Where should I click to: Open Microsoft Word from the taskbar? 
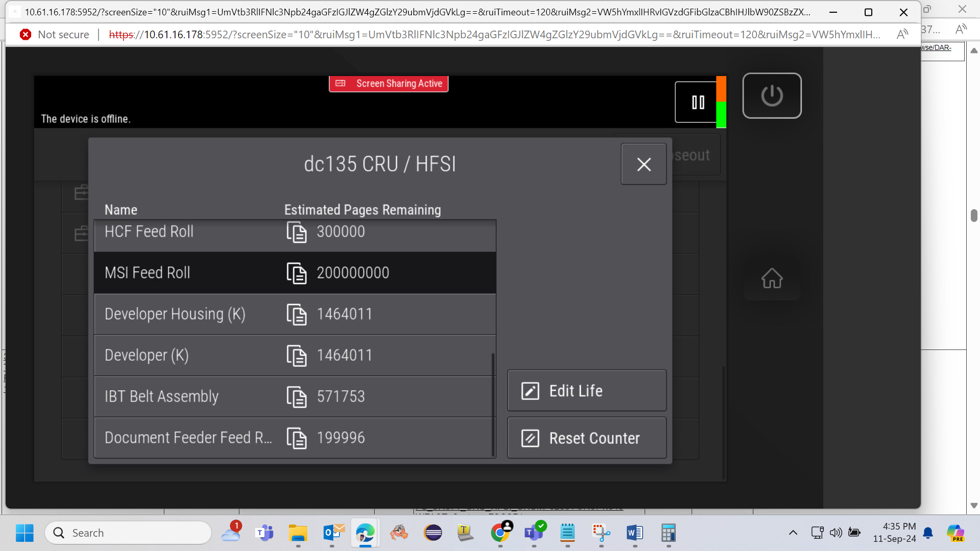point(634,533)
